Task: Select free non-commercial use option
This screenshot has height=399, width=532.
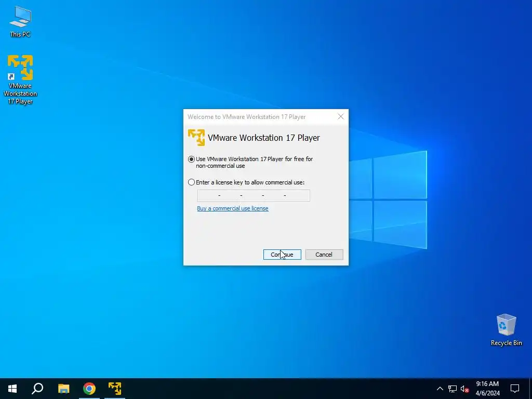Action: pos(191,159)
